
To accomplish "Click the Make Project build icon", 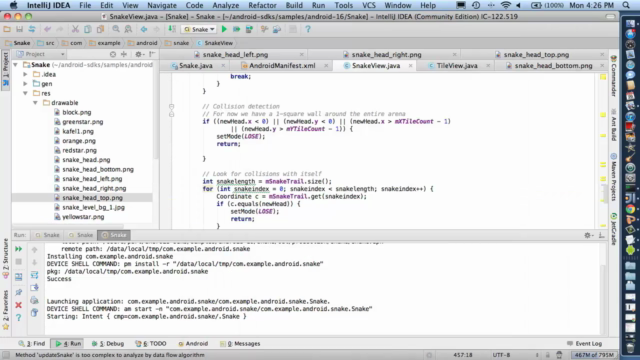I will click(172, 29).
